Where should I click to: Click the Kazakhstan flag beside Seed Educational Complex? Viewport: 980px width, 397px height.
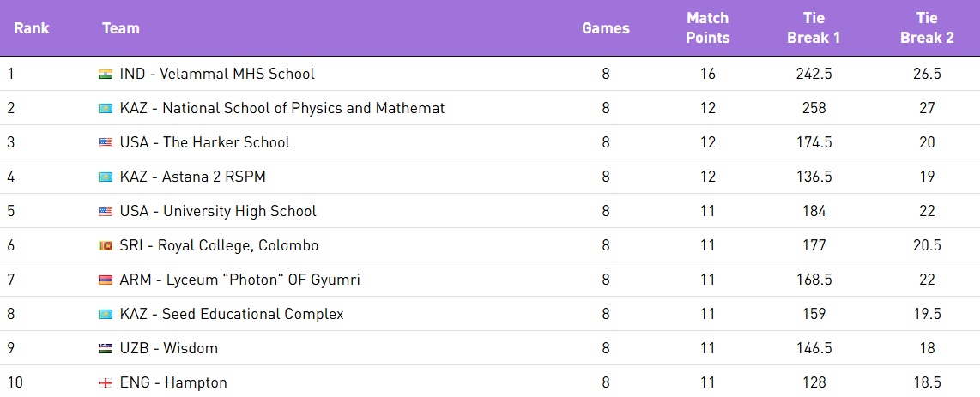[106, 314]
